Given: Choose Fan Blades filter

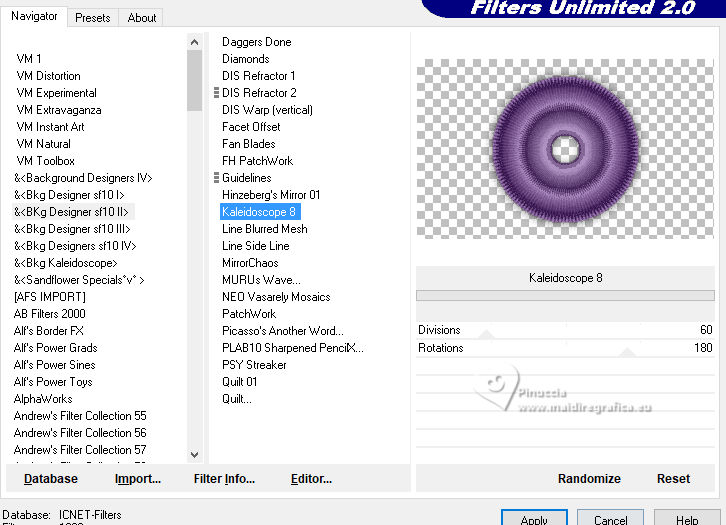Looking at the screenshot, I should (249, 144).
